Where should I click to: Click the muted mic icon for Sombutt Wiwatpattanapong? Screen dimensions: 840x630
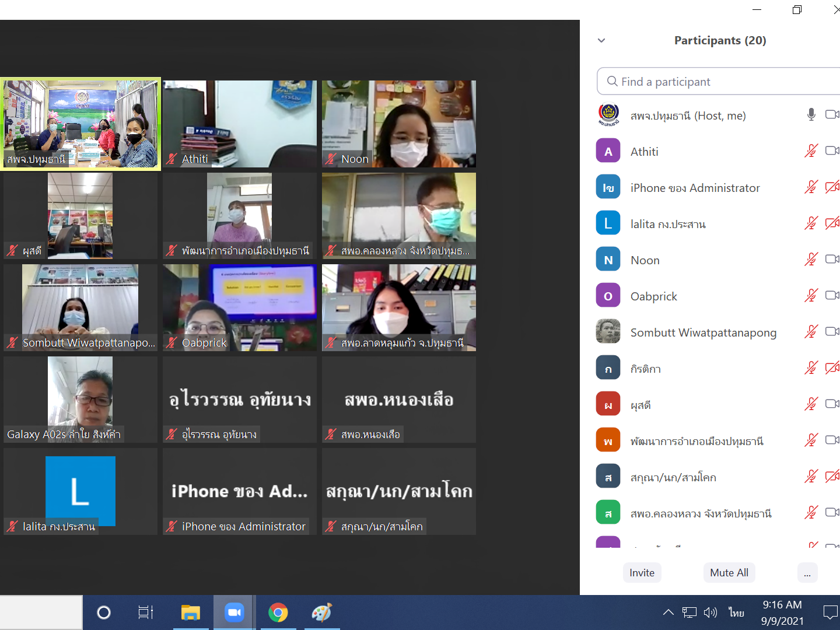pyautogui.click(x=811, y=332)
